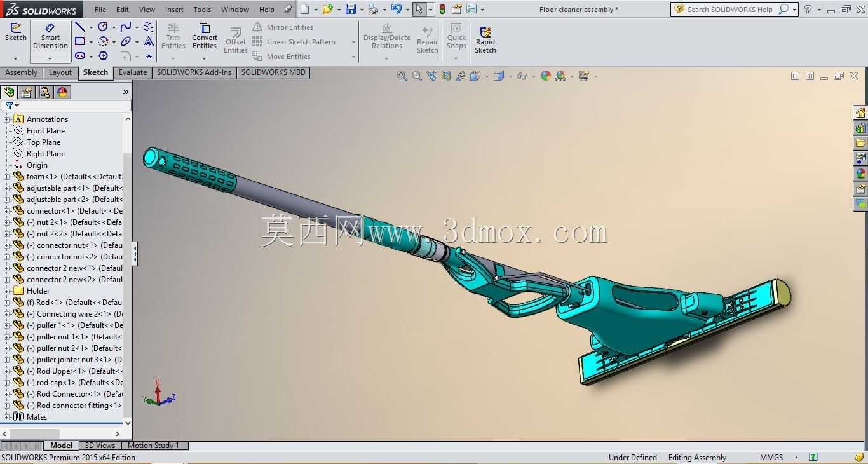Choose the Polygon sketch tool

coord(103,56)
